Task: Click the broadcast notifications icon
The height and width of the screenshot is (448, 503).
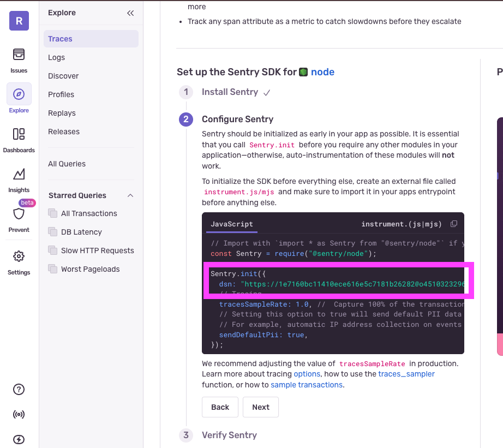Action: 19,414
